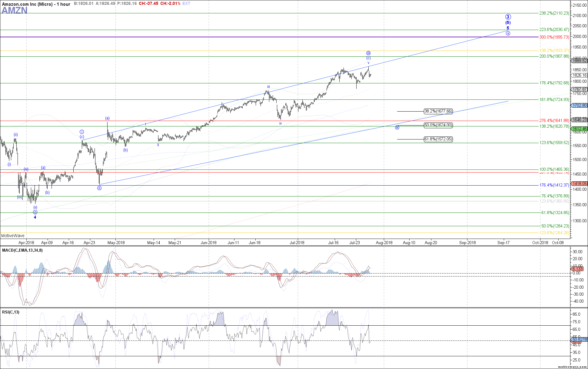Click the bid value B:1826.01

pyautogui.click(x=84, y=4)
